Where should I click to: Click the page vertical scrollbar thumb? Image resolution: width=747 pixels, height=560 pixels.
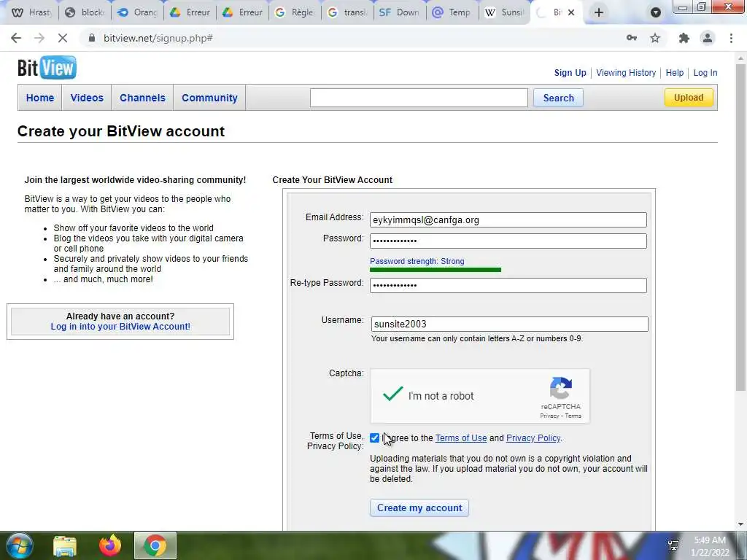[741, 226]
